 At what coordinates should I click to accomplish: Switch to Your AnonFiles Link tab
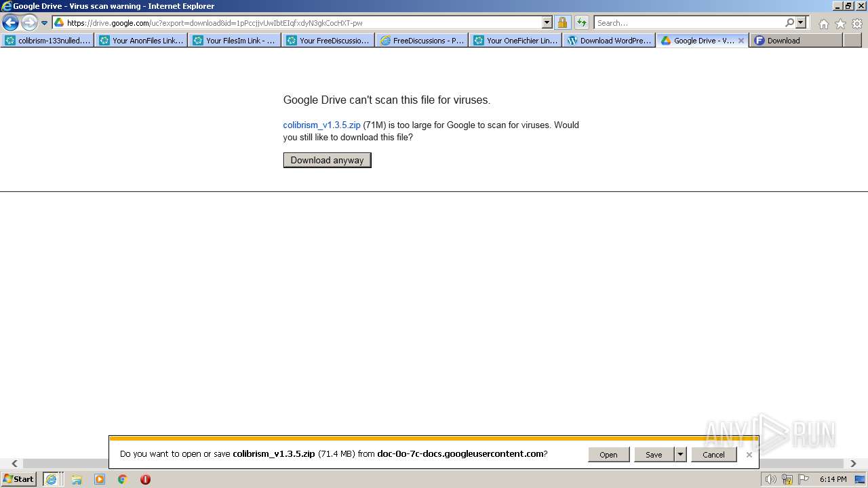pos(141,41)
